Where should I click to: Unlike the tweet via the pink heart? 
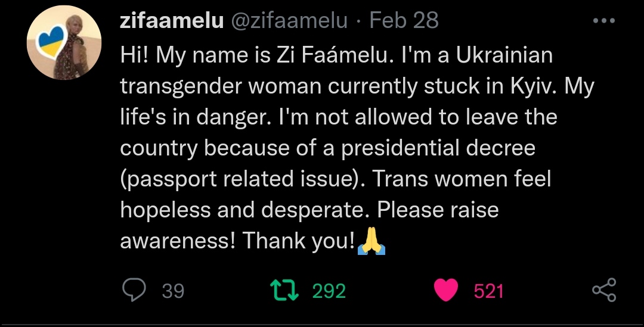[445, 290]
